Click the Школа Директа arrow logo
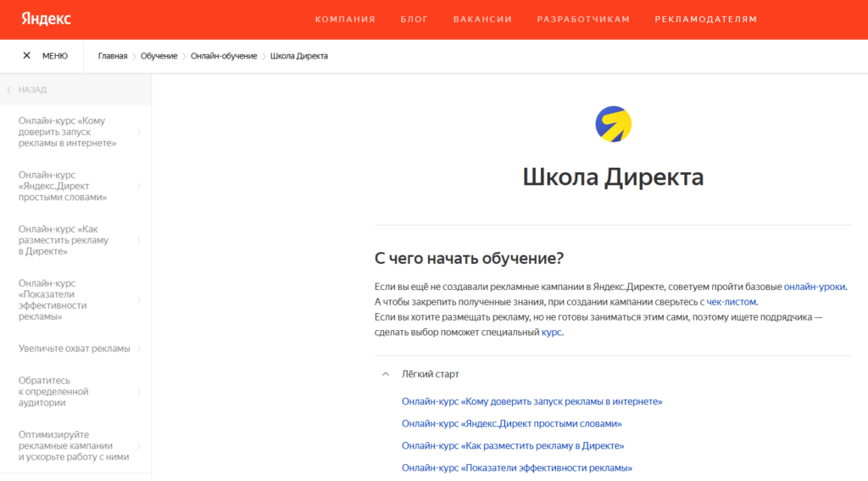868x481 pixels. pyautogui.click(x=613, y=124)
